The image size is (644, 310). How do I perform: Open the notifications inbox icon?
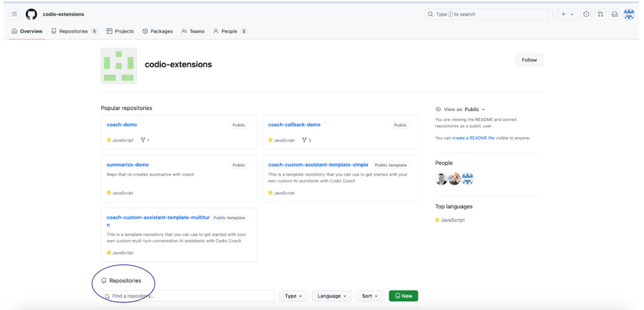(615, 14)
